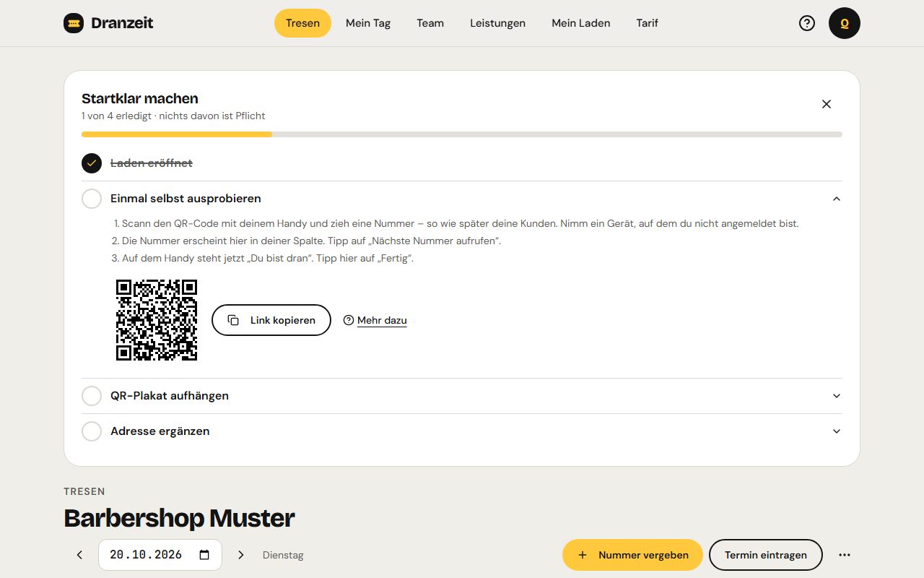Go to next day arrow
Viewport: 924px width, 578px height.
pyautogui.click(x=241, y=555)
